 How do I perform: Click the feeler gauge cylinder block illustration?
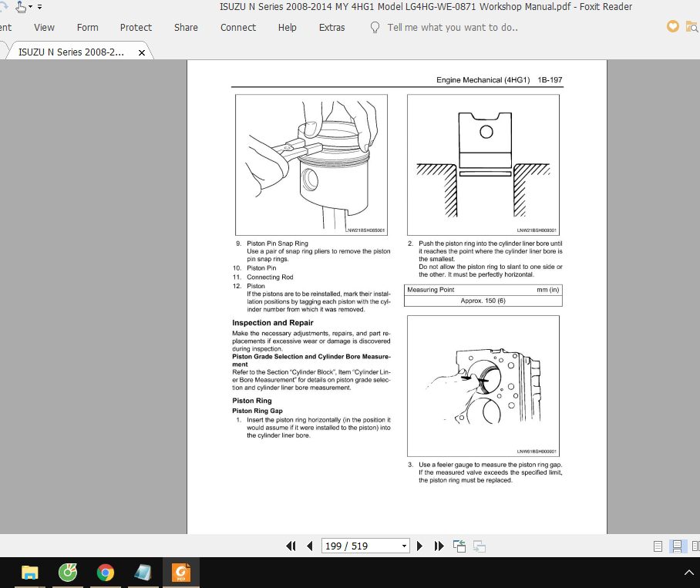(x=483, y=386)
